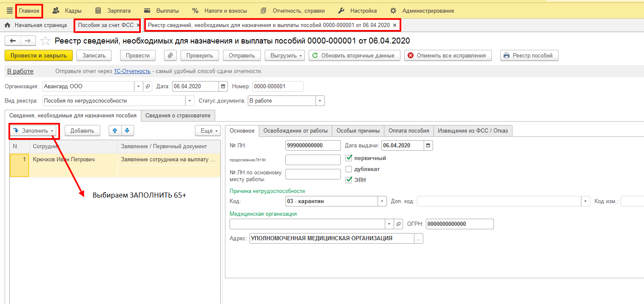Switch to the Освобождение от работы tab

pos(295,131)
